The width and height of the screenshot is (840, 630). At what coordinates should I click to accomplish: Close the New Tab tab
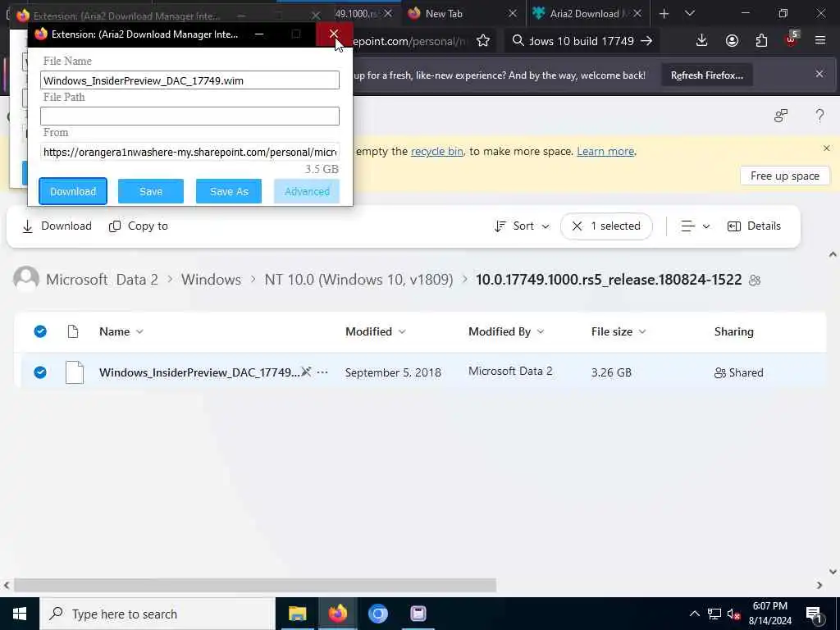pyautogui.click(x=512, y=13)
